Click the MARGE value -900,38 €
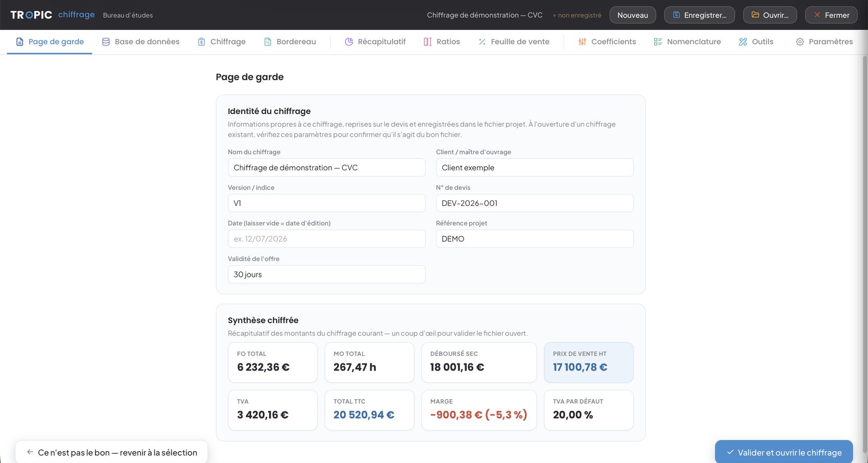The width and height of the screenshot is (868, 463). pyautogui.click(x=478, y=415)
